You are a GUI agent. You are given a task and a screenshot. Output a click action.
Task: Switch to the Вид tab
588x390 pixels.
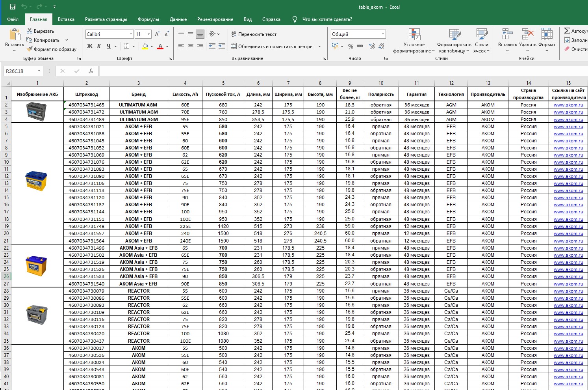(x=248, y=19)
